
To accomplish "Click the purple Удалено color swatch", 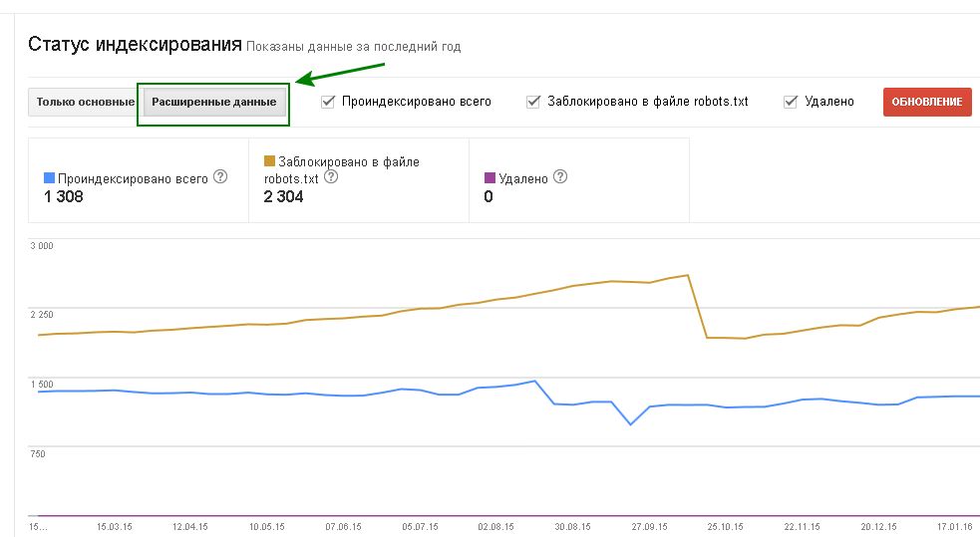I will (x=489, y=178).
